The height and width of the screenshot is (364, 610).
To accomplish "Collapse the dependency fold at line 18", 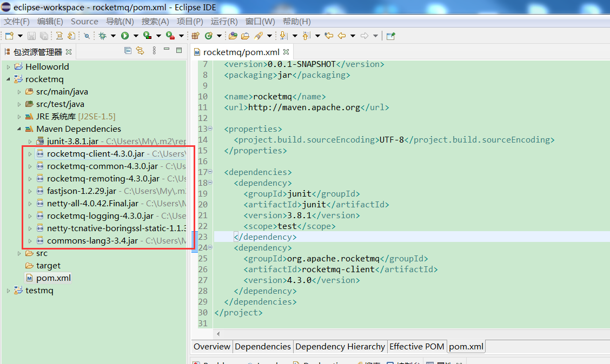I will coord(210,183).
